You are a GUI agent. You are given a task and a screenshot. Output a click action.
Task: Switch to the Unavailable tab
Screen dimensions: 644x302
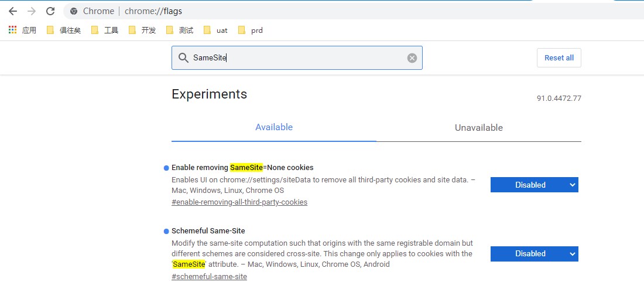click(x=478, y=128)
